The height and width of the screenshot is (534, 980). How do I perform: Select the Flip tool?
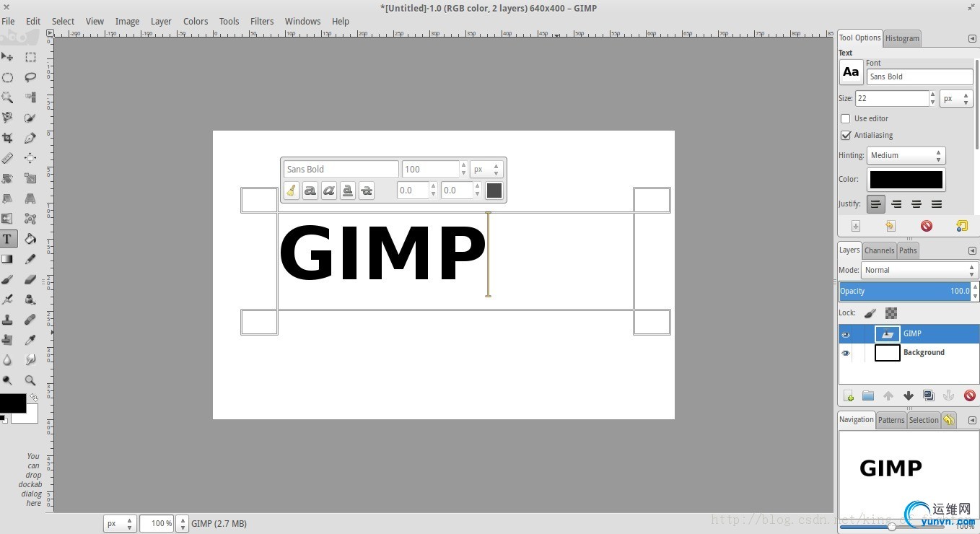click(x=7, y=219)
